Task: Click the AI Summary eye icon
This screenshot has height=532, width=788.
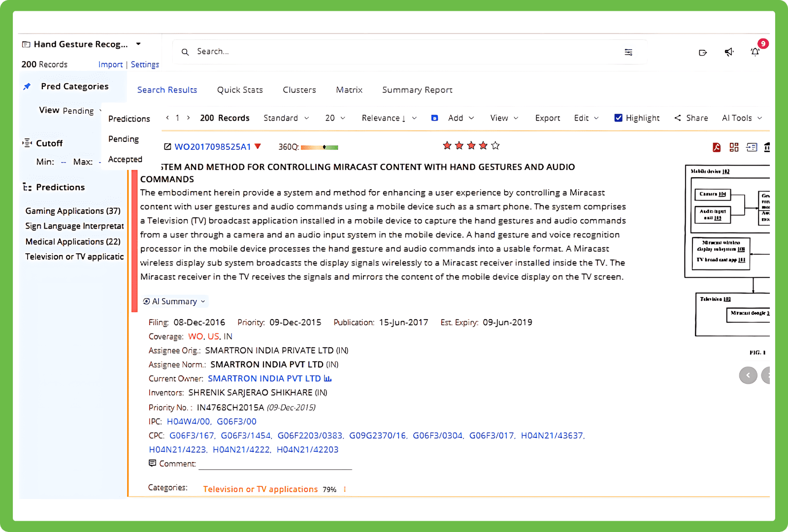Action: click(146, 301)
